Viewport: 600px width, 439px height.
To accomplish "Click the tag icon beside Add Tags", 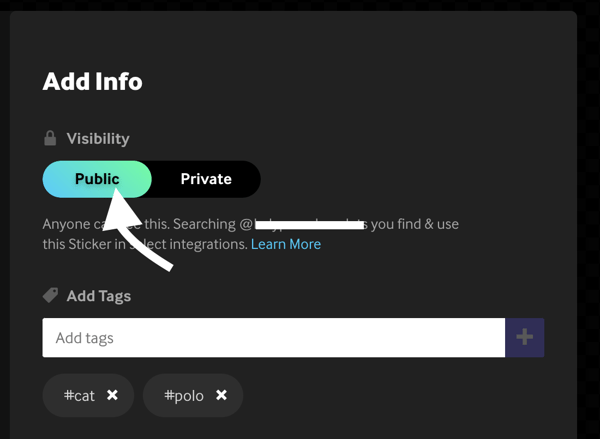I will [50, 295].
